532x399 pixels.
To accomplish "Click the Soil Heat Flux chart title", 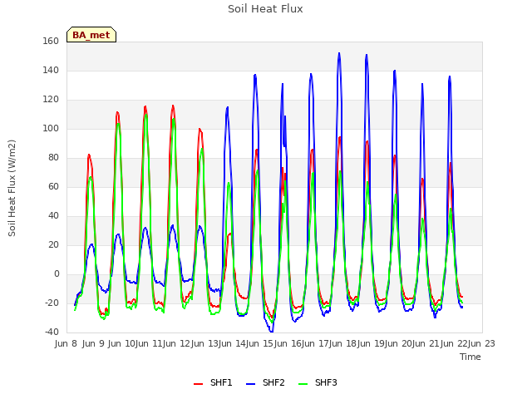I will click(265, 9).
